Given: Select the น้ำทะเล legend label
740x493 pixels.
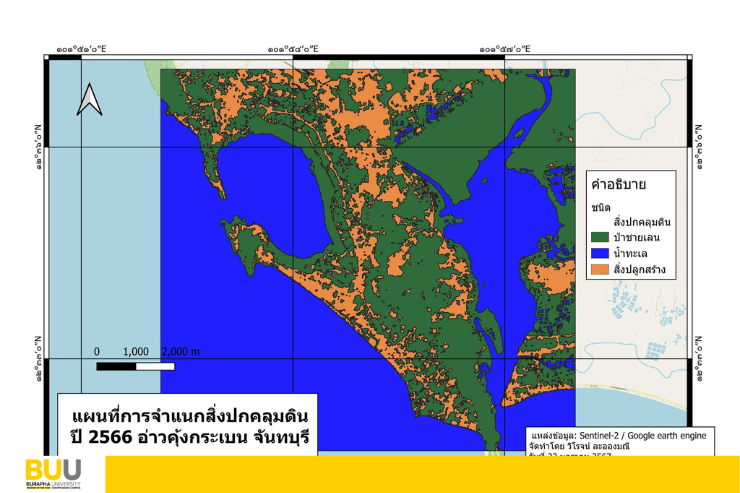Looking at the screenshot, I should point(639,254).
